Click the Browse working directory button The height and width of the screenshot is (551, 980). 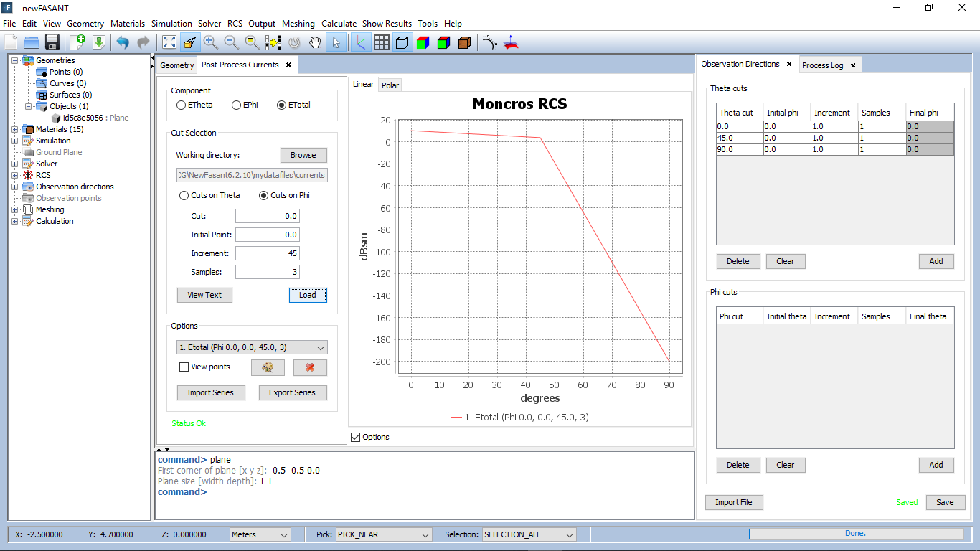[303, 155]
